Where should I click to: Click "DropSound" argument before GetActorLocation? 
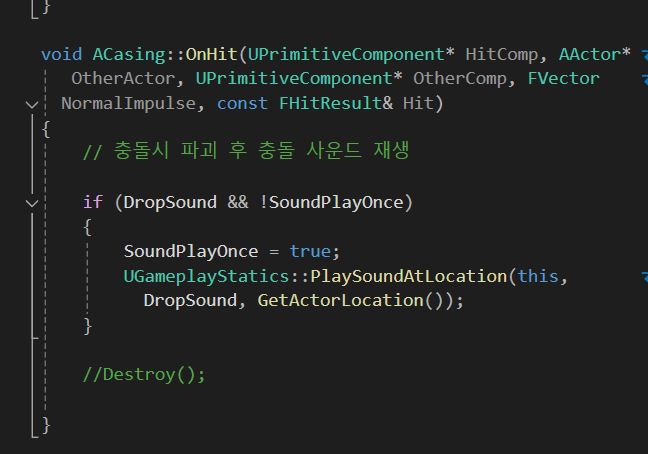tap(191, 300)
